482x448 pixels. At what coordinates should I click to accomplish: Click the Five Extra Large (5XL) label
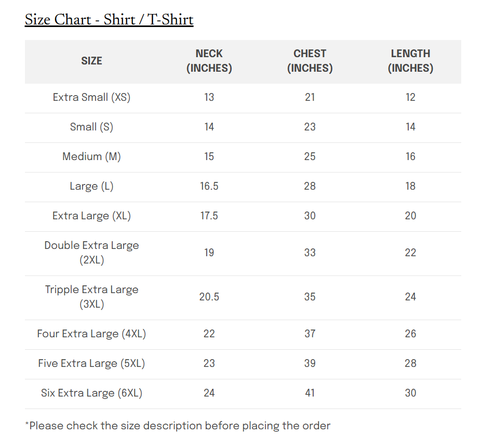click(x=91, y=363)
